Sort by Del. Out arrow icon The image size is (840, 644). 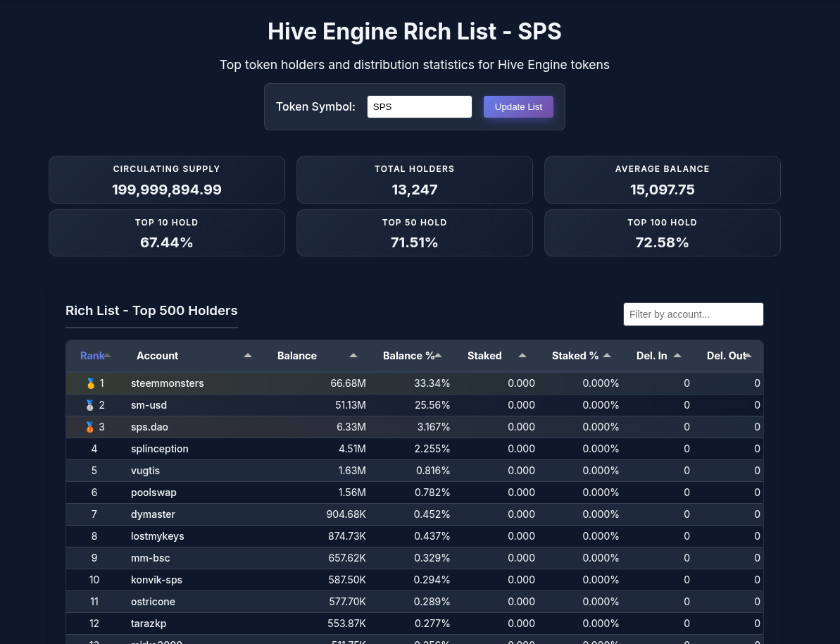tap(748, 356)
